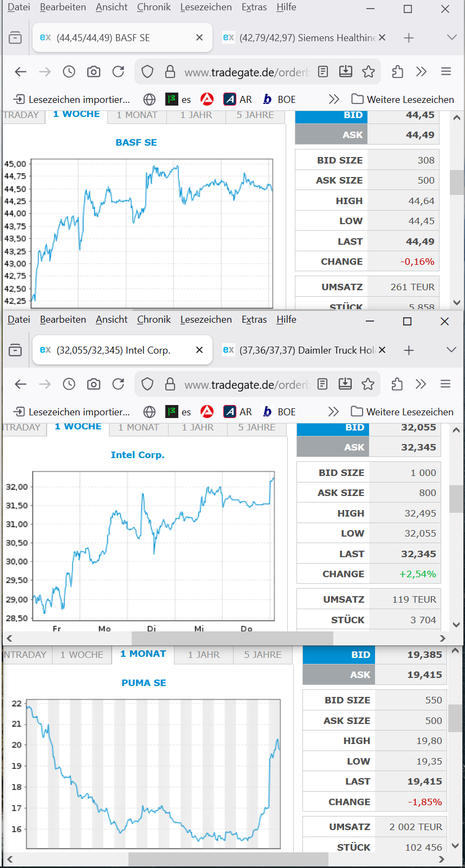465x868 pixels.
Task: Show more bookmarks chevron in the Intel window
Action: [x=333, y=412]
